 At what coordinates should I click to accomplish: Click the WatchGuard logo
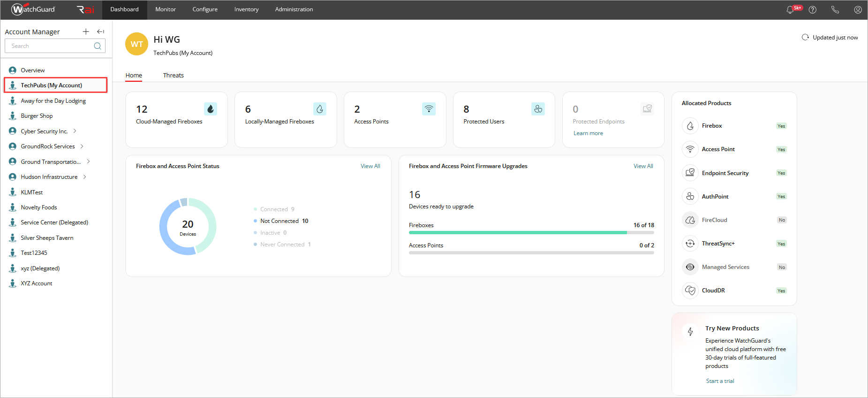pyautogui.click(x=33, y=9)
